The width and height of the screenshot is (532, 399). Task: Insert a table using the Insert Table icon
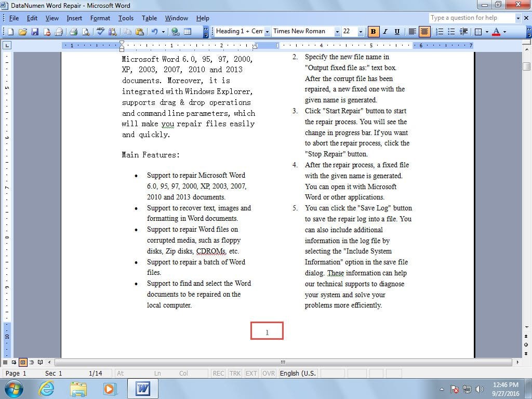(187, 31)
